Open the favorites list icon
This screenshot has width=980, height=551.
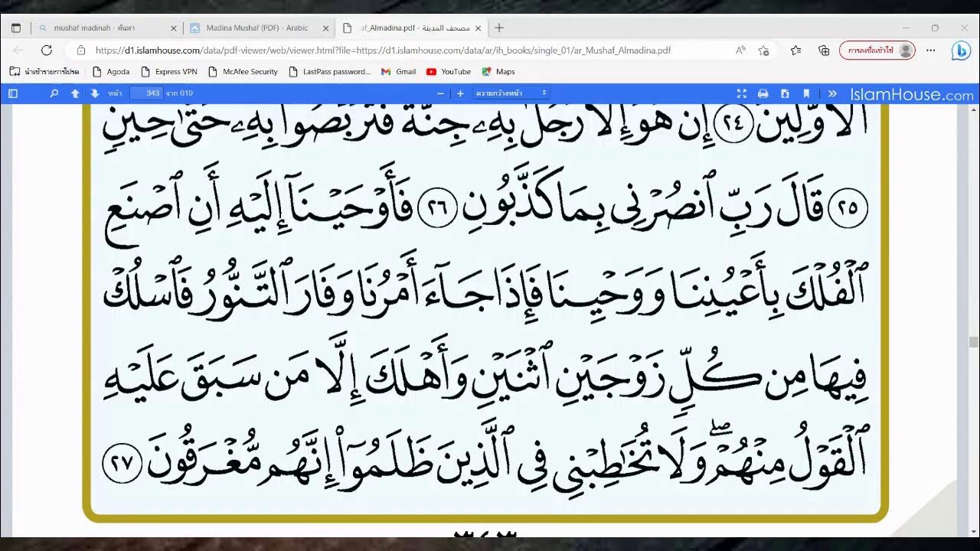coord(796,51)
